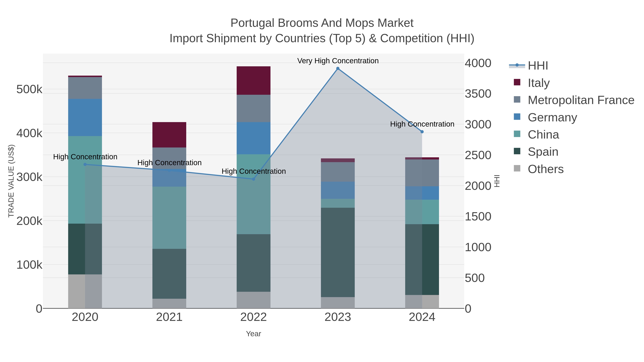
Task: Select the 2020 HHI data point
Action: [85, 164]
